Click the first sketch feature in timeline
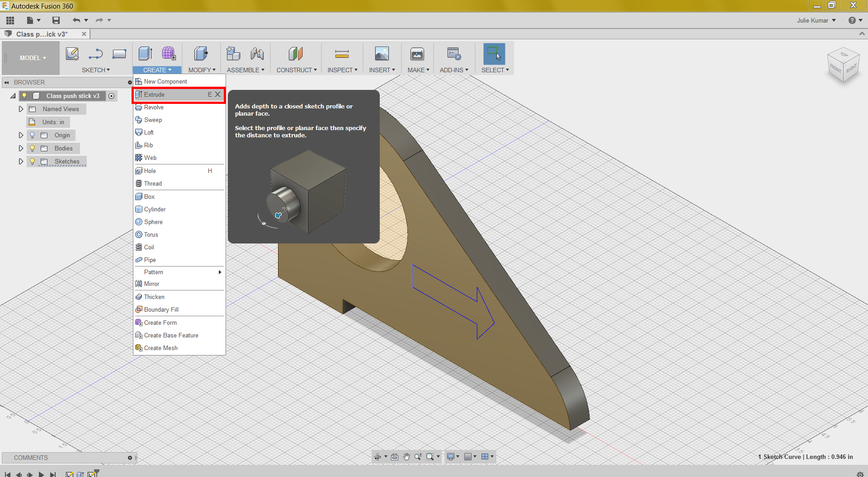The width and height of the screenshot is (868, 477). pos(69,474)
